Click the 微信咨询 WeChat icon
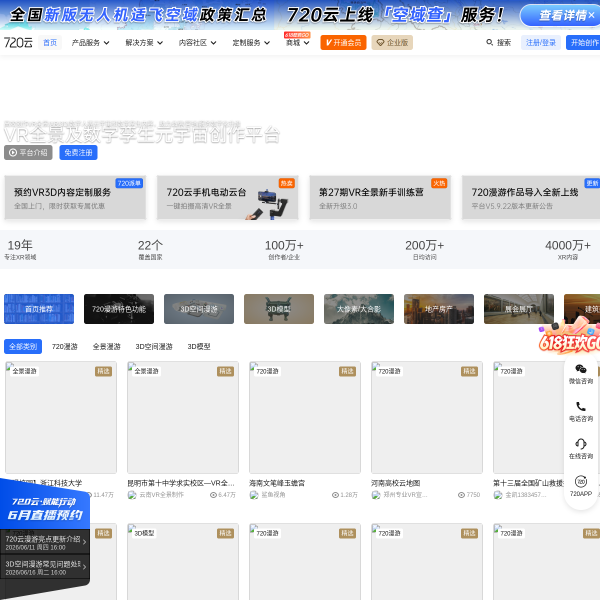 pos(581,369)
